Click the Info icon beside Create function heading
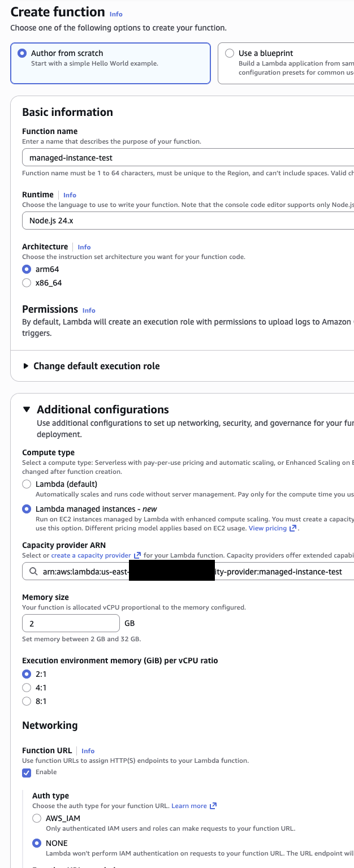 [115, 14]
